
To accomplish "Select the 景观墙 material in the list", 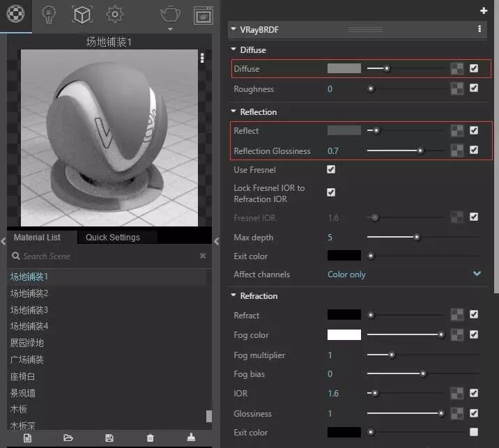I will [x=23, y=393].
